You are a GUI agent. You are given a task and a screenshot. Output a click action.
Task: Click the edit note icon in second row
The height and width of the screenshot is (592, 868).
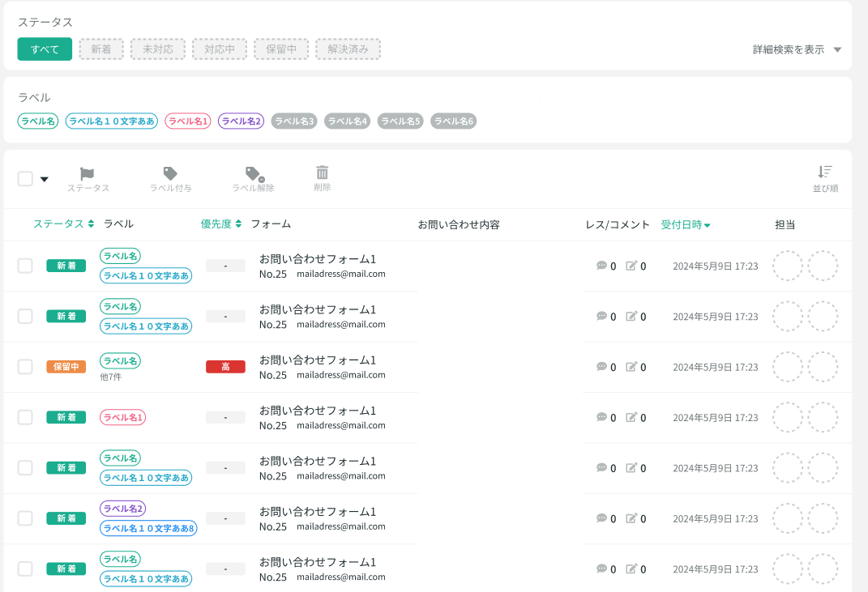pos(631,317)
